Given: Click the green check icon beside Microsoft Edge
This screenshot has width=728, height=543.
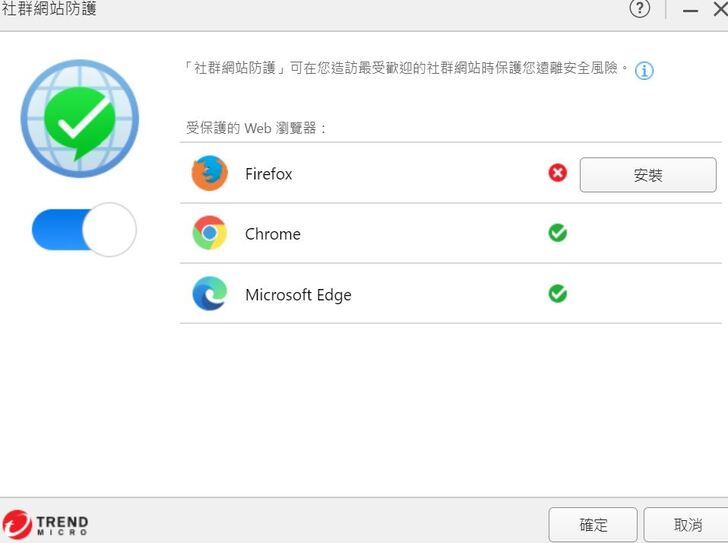Looking at the screenshot, I should click(x=558, y=294).
